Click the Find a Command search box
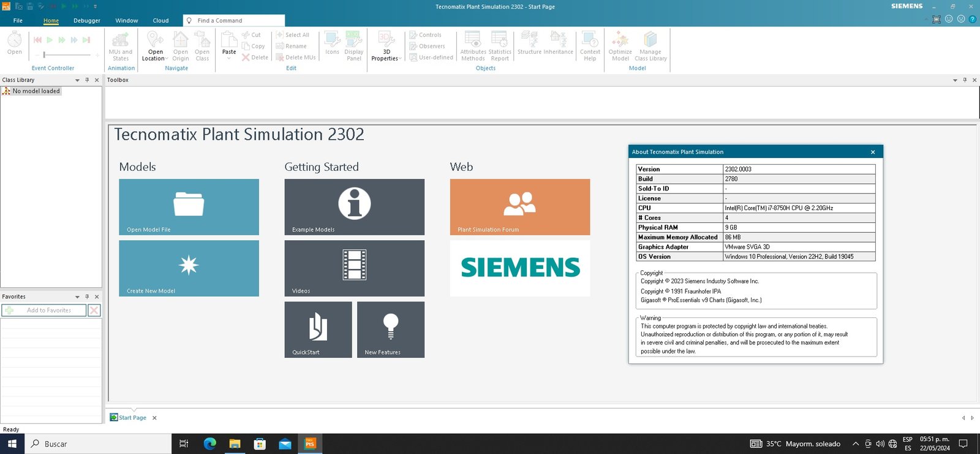 [234, 20]
